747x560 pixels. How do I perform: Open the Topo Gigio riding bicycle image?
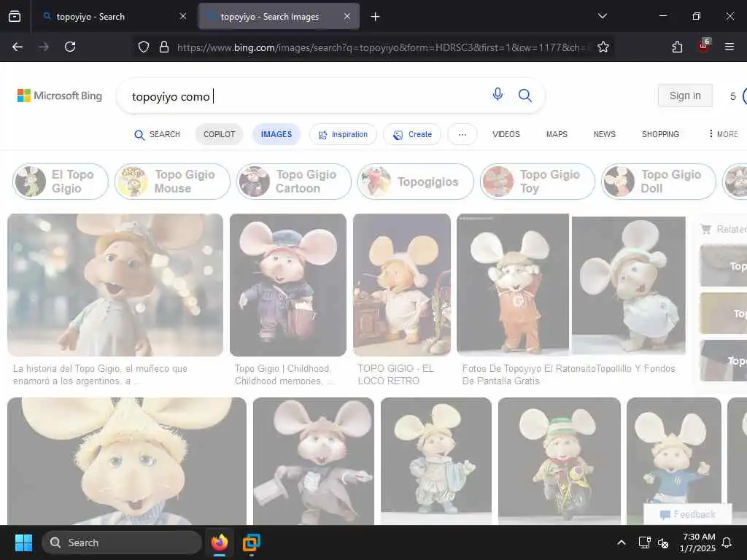560,461
